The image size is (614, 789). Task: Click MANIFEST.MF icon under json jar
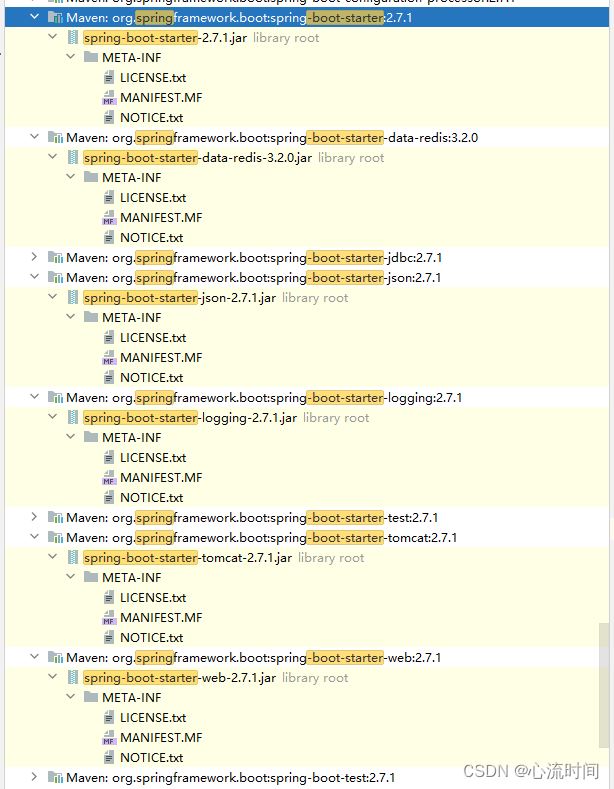click(109, 358)
